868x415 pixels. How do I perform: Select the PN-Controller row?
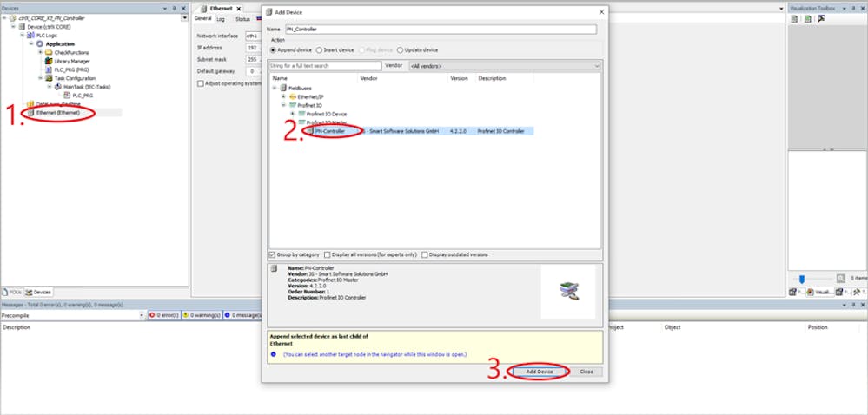tap(419, 131)
